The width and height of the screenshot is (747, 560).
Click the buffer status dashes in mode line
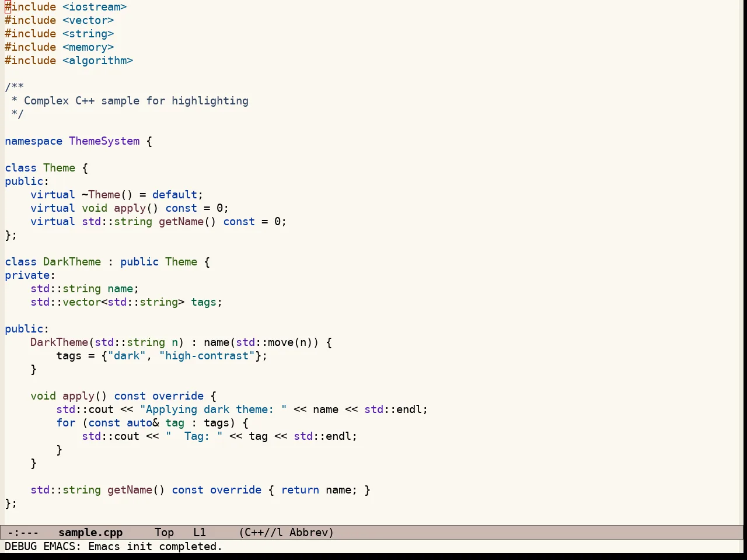click(x=23, y=533)
